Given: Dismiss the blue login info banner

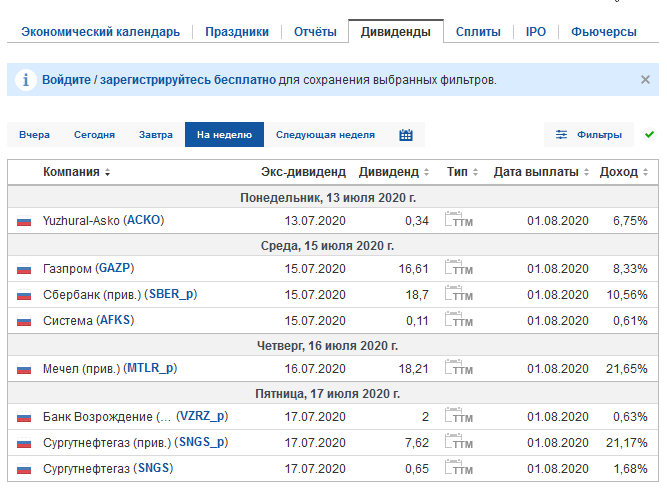Looking at the screenshot, I should point(645,80).
